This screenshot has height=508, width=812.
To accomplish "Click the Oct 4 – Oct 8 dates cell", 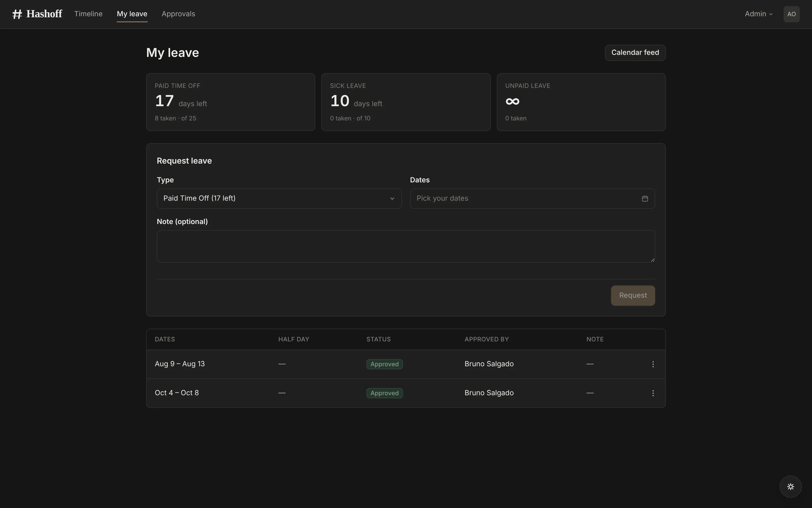I will (x=177, y=393).
